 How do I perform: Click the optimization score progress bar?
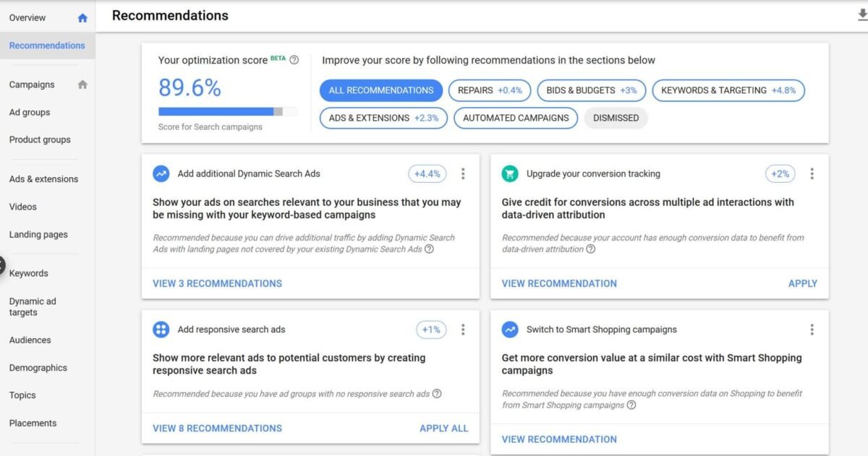[x=228, y=111]
